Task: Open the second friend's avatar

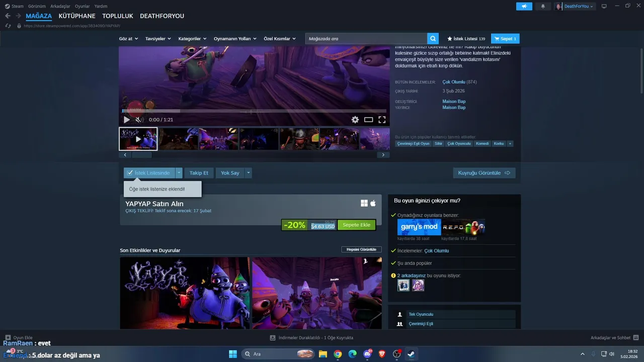Action: click(x=418, y=285)
